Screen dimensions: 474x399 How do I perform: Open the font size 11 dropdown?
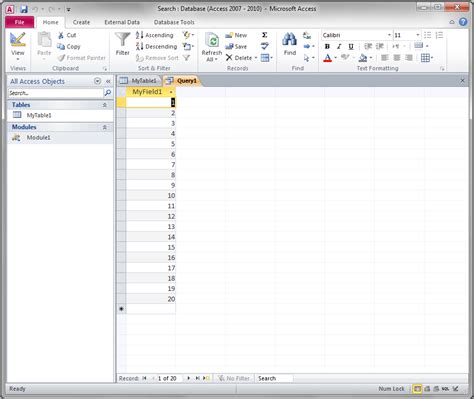[x=417, y=35]
